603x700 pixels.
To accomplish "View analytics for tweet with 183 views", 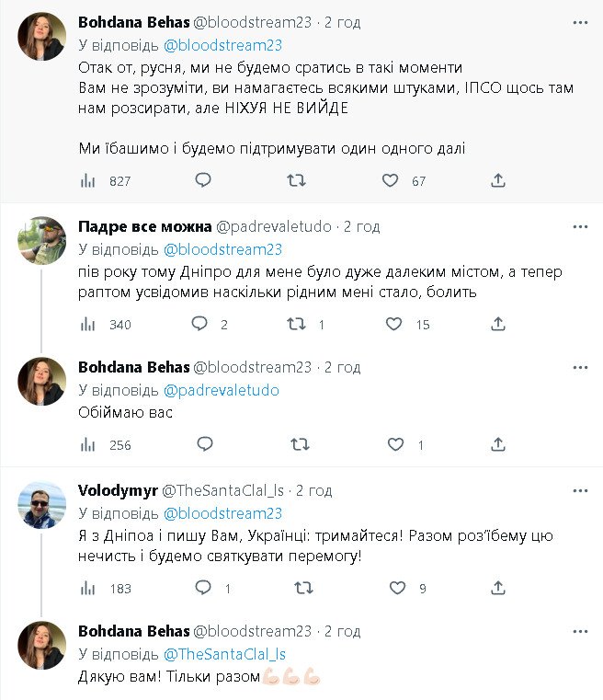I will tap(89, 588).
